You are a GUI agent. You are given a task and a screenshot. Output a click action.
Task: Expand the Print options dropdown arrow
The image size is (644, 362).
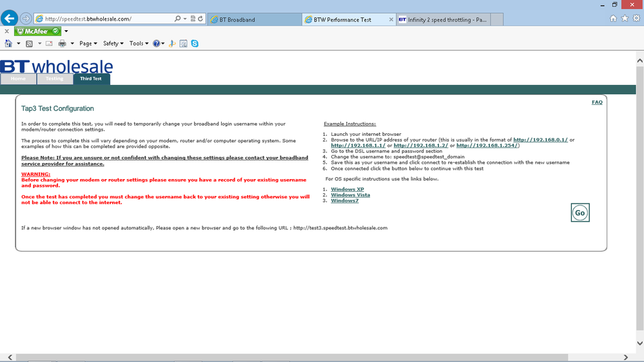[72, 44]
